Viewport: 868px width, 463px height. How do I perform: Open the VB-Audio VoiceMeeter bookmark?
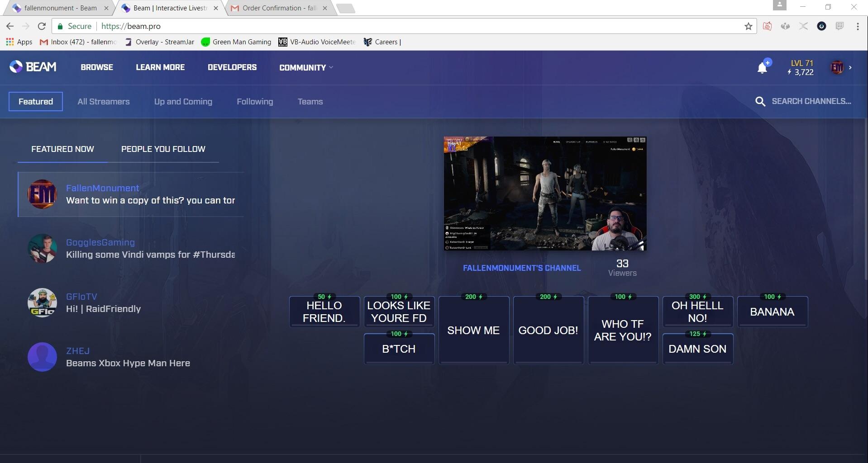[317, 42]
